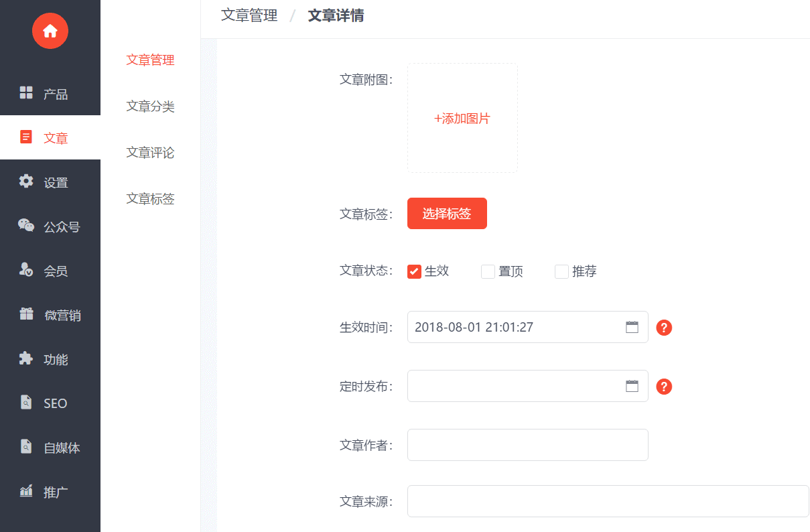Enable the 置顶 (pin) checkbox
Screen dimensions: 810x532
(x=487, y=271)
